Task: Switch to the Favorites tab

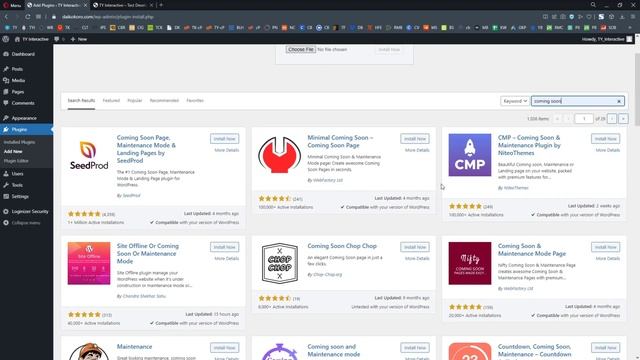Action: coord(195,100)
